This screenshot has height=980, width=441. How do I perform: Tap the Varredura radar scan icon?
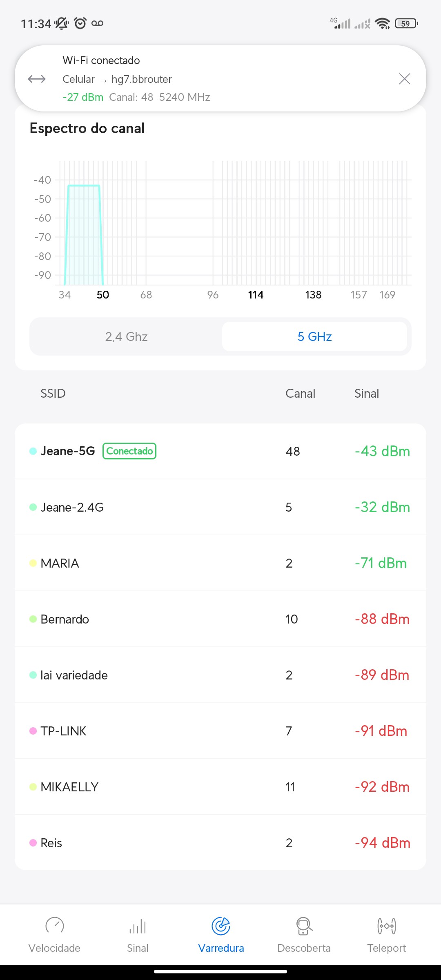221,926
